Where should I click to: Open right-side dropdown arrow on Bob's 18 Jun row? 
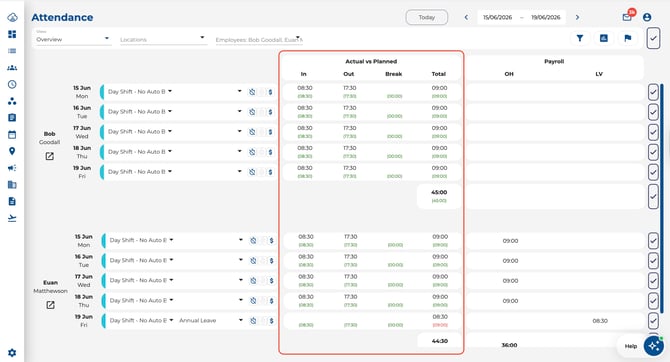(240, 151)
